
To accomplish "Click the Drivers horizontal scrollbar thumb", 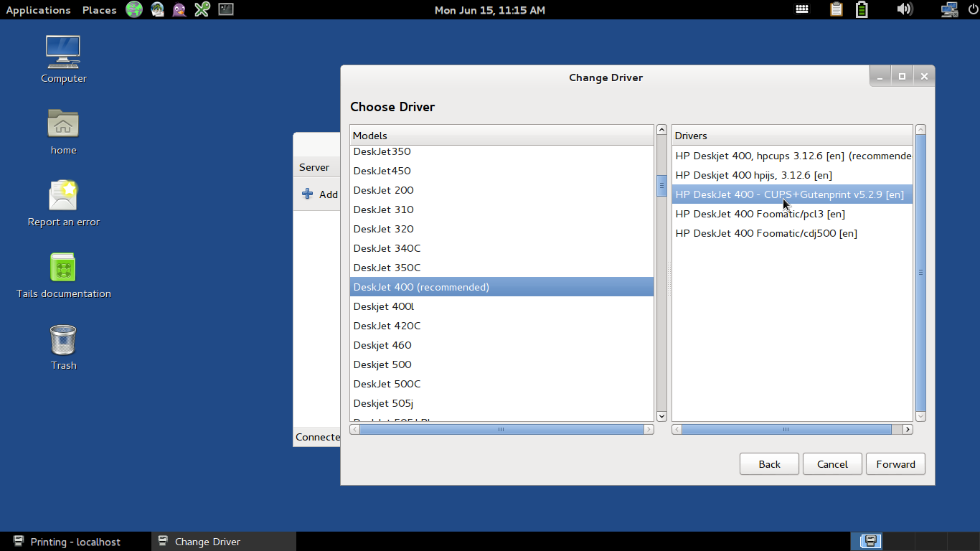I will pyautogui.click(x=786, y=429).
